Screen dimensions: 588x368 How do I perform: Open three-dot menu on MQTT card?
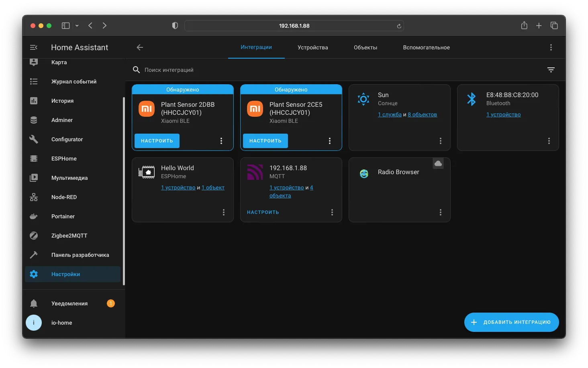332,212
